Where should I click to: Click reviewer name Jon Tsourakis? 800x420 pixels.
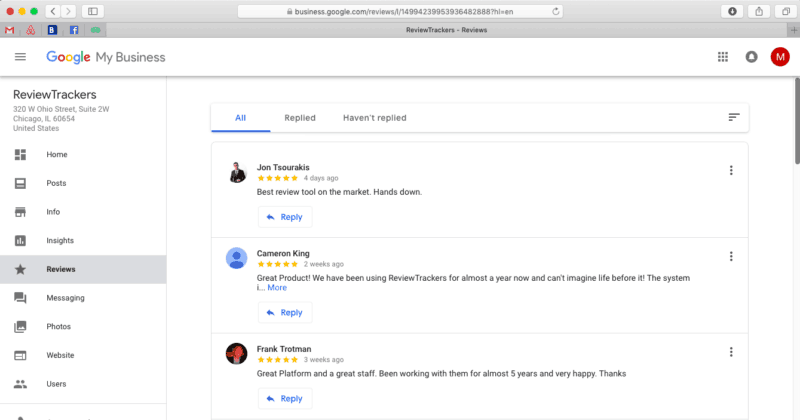[283, 167]
